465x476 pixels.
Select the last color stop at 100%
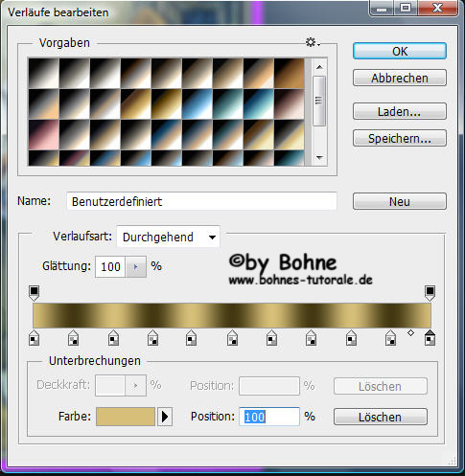tap(430, 338)
